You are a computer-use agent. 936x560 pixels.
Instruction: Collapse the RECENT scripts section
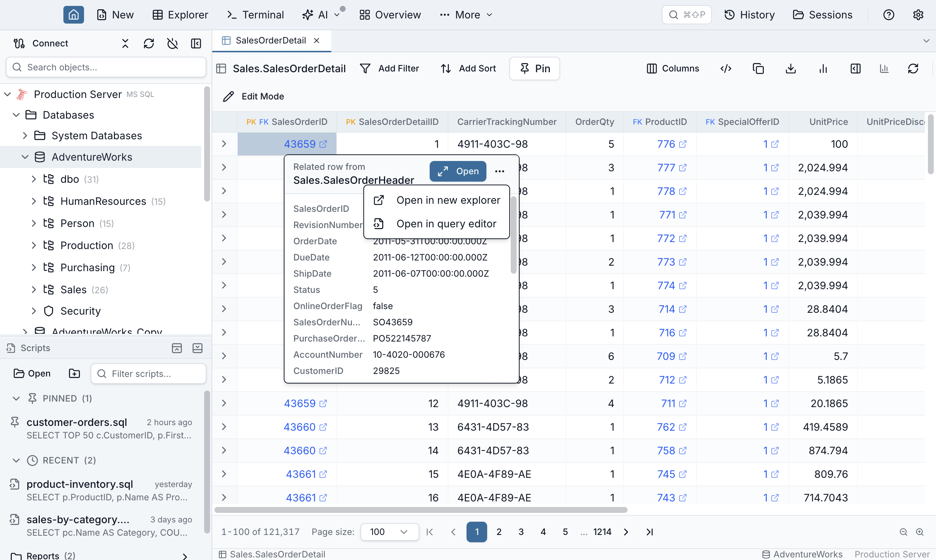16,461
